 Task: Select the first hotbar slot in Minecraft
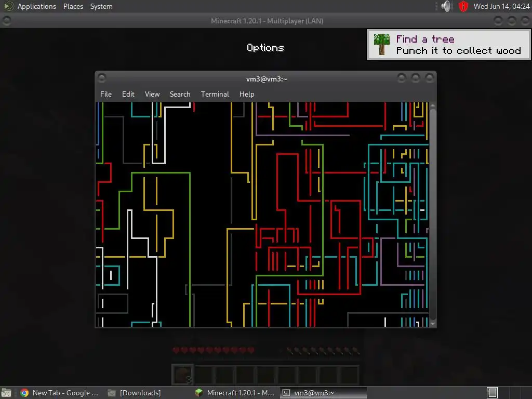click(183, 375)
